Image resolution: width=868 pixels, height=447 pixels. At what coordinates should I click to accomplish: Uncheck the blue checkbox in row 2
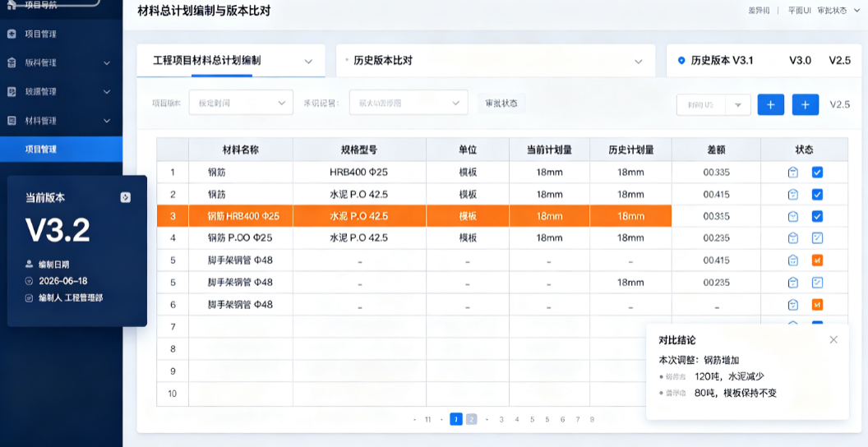tap(817, 195)
